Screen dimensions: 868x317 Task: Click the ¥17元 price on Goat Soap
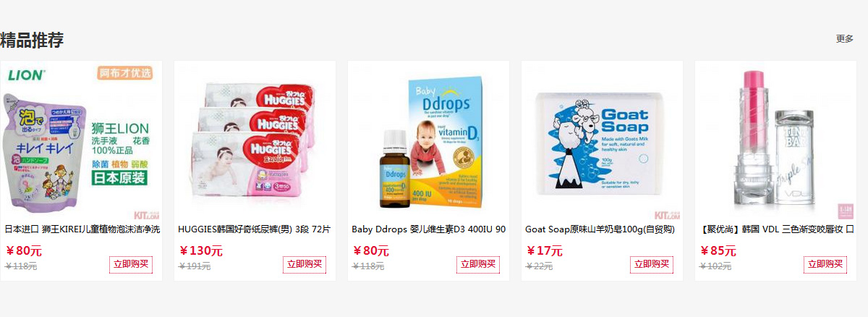point(544,251)
